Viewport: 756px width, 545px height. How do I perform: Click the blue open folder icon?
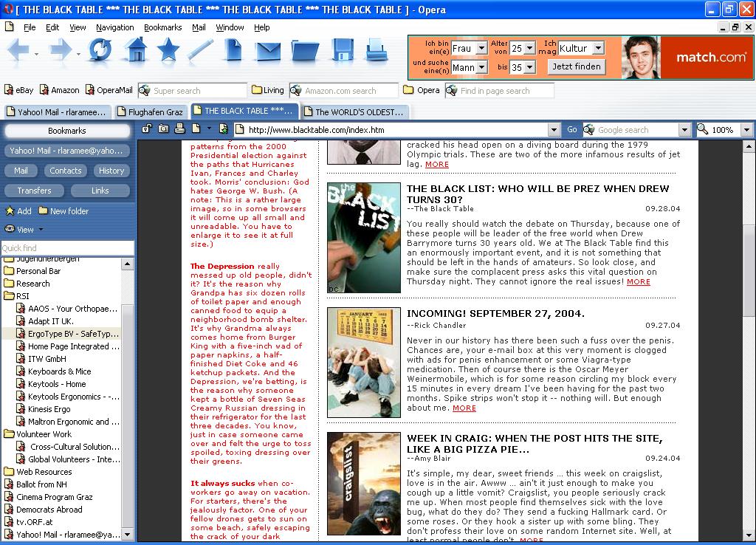click(305, 51)
